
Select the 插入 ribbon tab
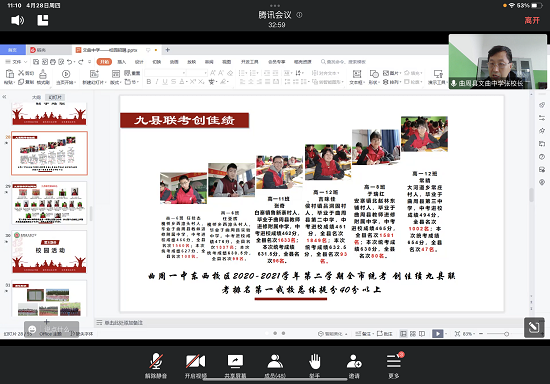click(122, 62)
